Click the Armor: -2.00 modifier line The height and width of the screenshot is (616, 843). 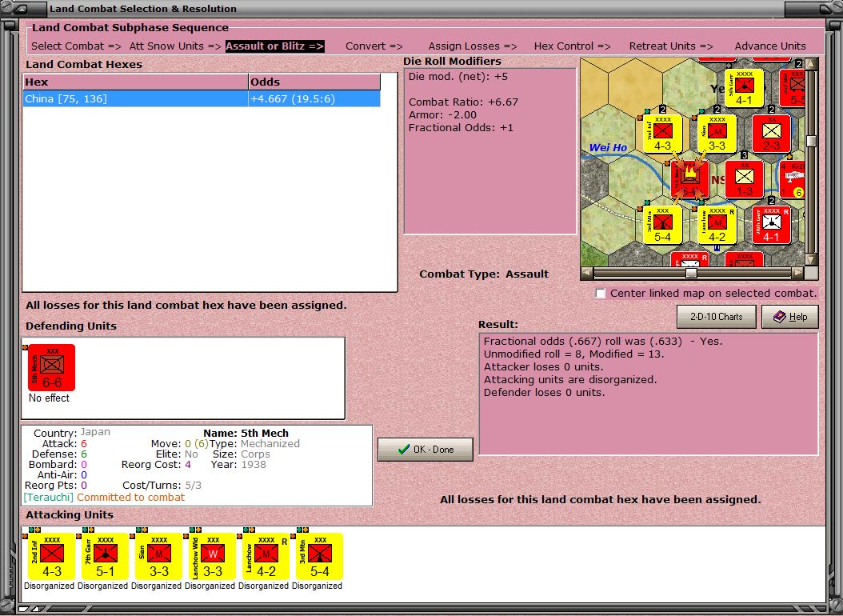pos(442,115)
